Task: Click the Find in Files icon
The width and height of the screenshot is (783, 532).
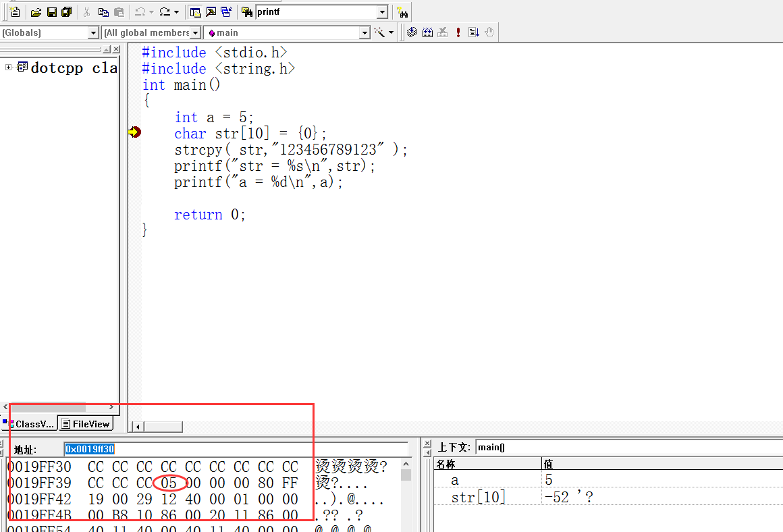Action: pyautogui.click(x=247, y=11)
